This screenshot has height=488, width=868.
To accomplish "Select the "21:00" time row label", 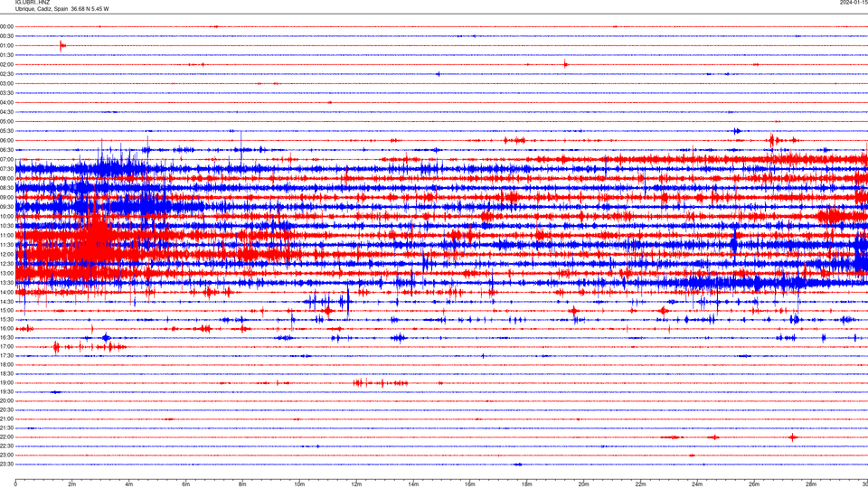I will (6, 418).
